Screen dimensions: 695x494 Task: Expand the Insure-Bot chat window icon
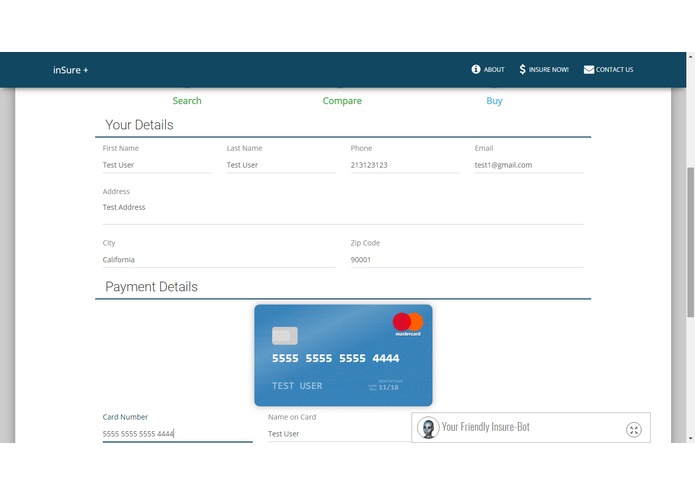pos(634,429)
